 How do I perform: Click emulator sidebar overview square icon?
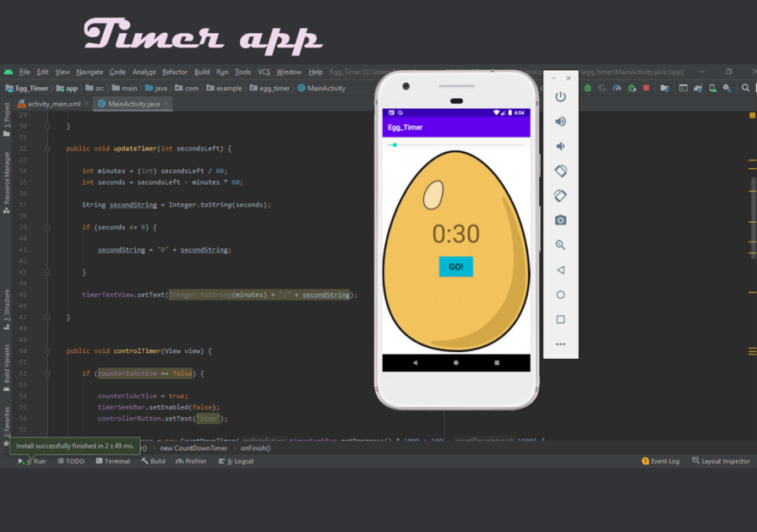(560, 319)
